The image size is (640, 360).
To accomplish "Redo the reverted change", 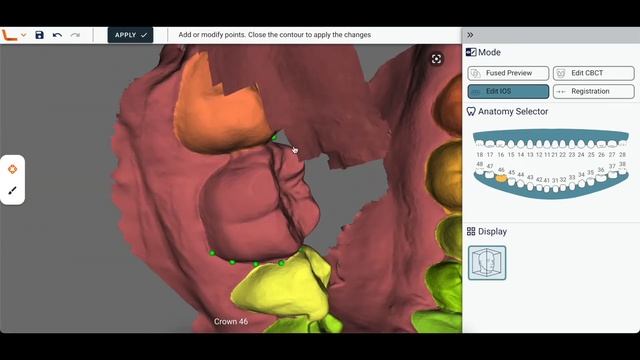I will (x=75, y=35).
